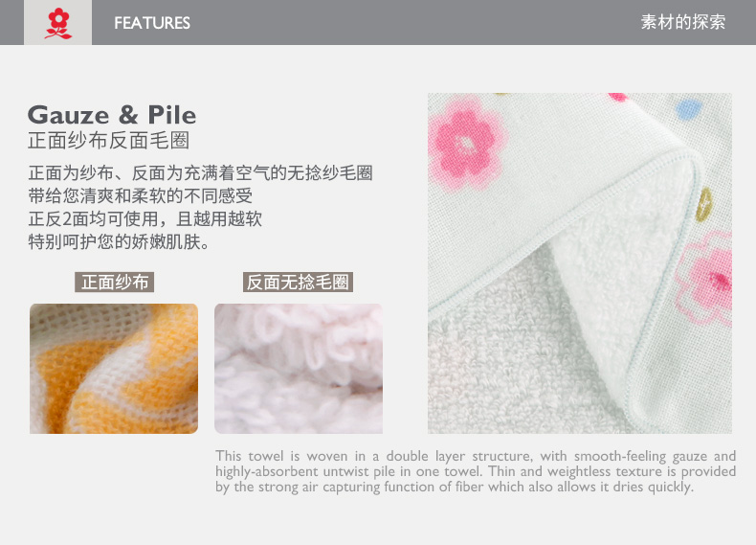Open the white pile loop thumbnail
The height and width of the screenshot is (545, 756).
(299, 369)
